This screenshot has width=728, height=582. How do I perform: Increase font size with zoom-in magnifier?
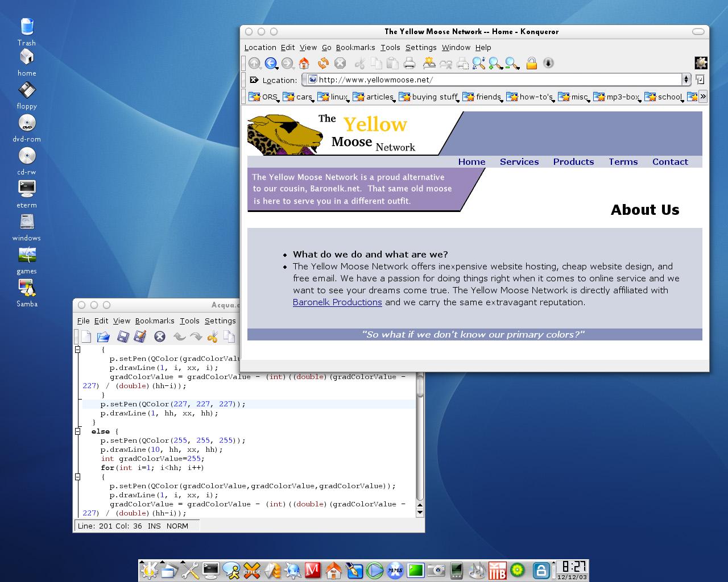pos(495,63)
